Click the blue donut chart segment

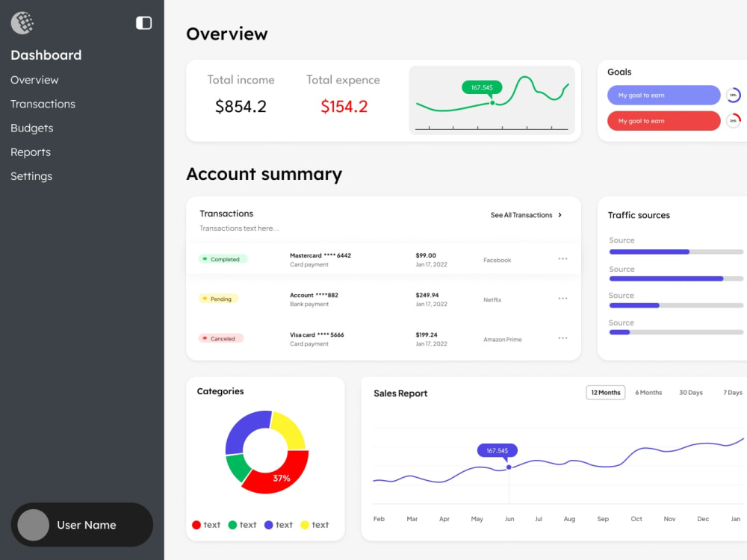(x=241, y=431)
